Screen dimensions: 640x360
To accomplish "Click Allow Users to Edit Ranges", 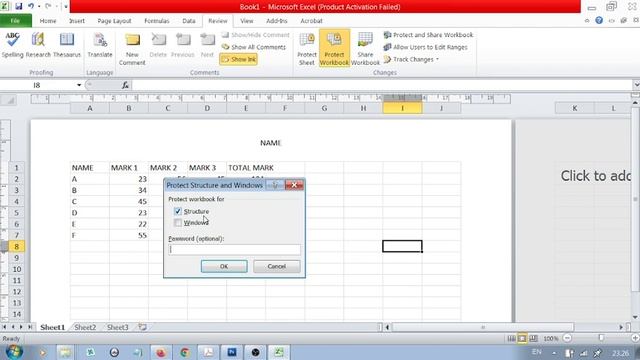I will 425,47.
